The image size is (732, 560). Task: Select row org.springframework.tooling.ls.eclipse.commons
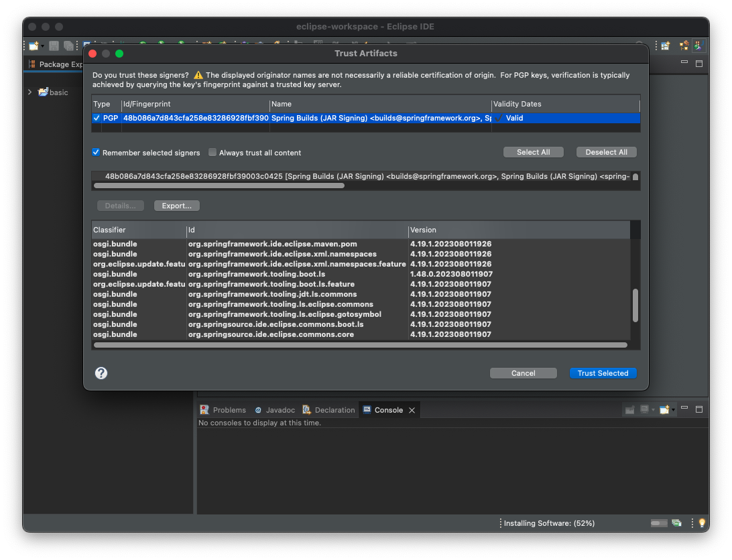[361, 304]
